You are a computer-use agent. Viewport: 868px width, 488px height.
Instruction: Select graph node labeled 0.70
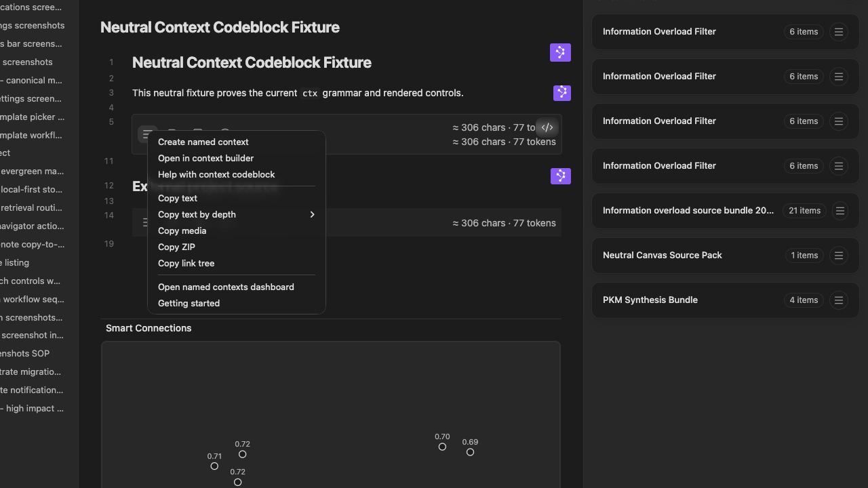pyautogui.click(x=442, y=447)
